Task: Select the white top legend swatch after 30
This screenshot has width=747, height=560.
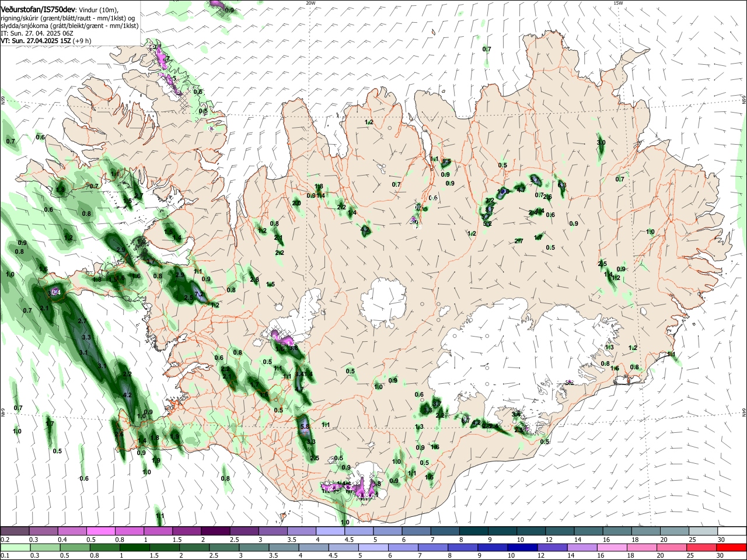Action: [732, 531]
